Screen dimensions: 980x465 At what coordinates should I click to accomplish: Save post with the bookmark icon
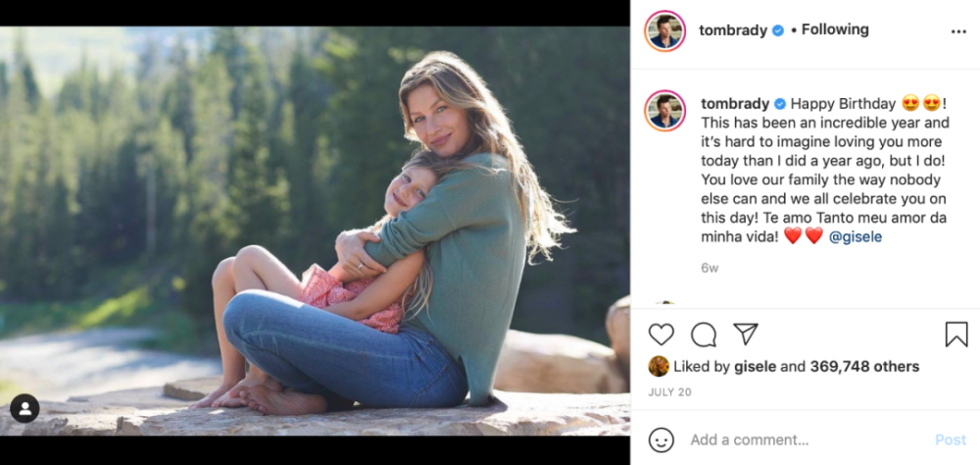click(x=956, y=335)
